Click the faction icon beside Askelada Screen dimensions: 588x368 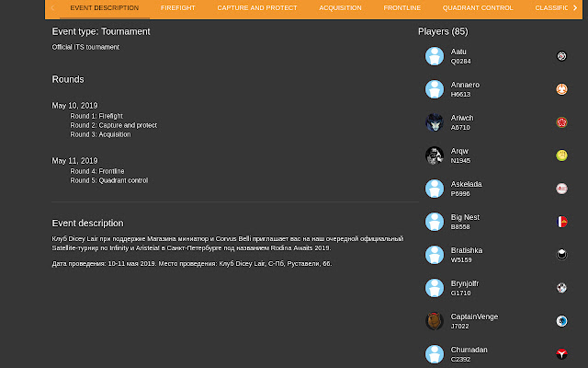(561, 189)
